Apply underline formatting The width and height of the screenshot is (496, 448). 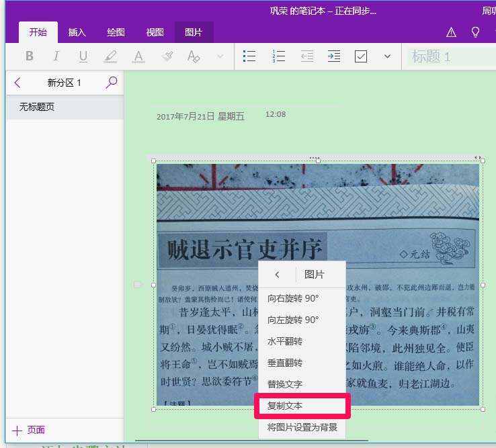click(x=83, y=56)
